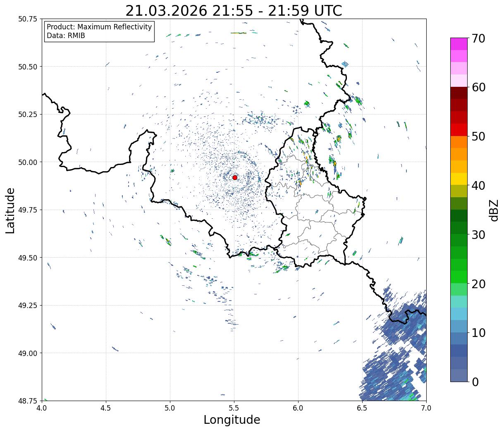Click the colorbar tick label 40
The height and width of the screenshot is (430, 504).
(x=478, y=186)
